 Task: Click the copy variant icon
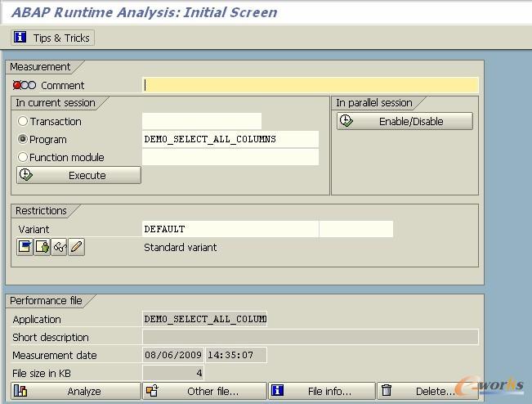(x=42, y=247)
